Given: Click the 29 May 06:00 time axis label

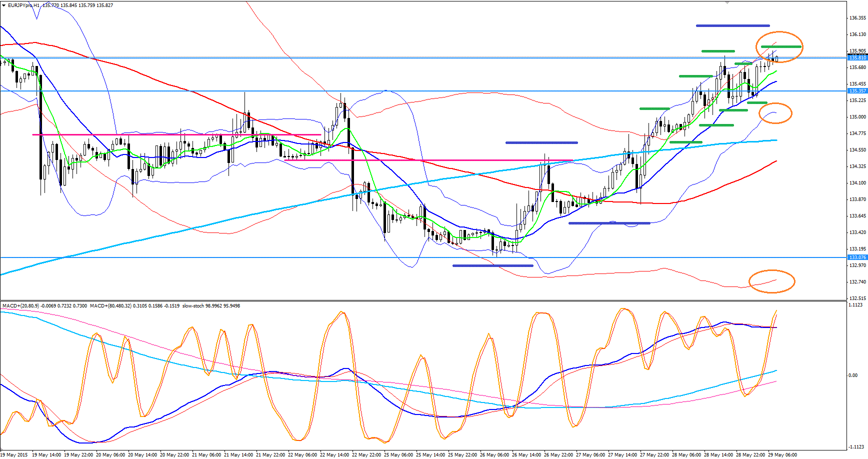Looking at the screenshot, I should (x=782, y=454).
